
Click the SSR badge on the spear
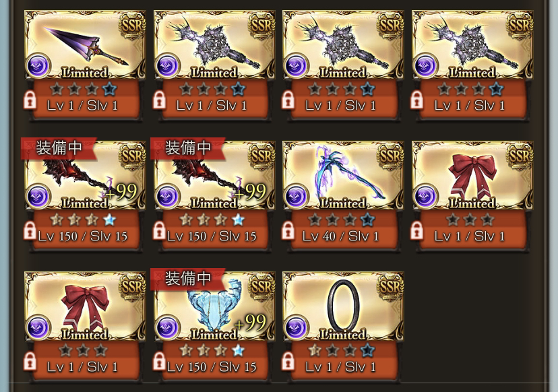click(132, 26)
